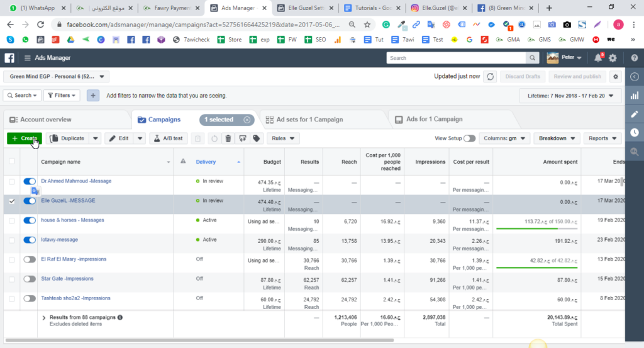Open the history clock icon in right sidebar
The image size is (644, 348).
click(635, 132)
